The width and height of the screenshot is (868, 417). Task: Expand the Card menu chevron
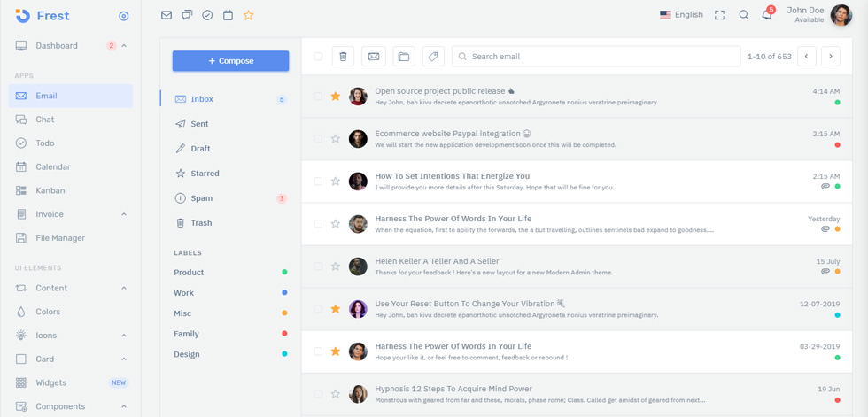pyautogui.click(x=124, y=359)
